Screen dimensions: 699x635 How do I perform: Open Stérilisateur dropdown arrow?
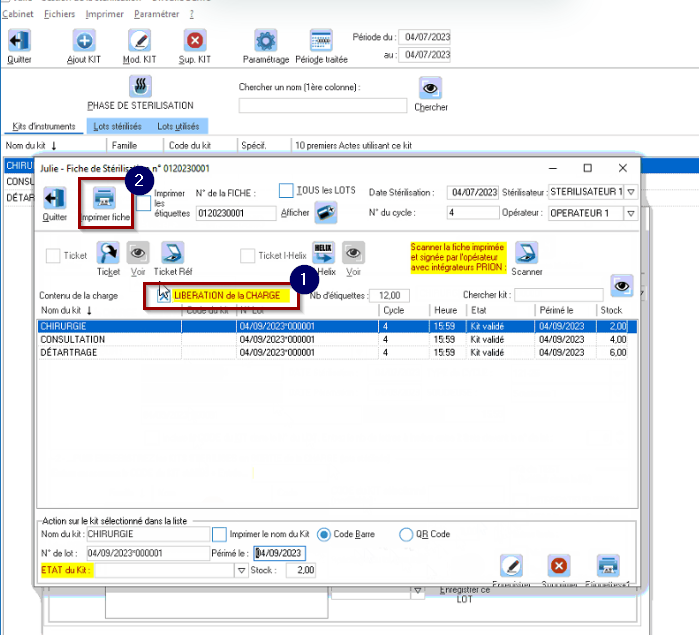click(x=631, y=192)
